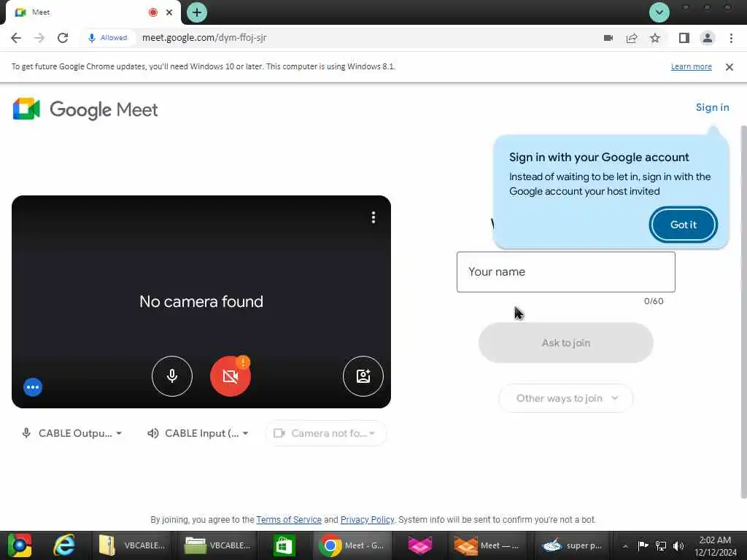Click the Your name input field
The image size is (747, 560).
point(566,272)
